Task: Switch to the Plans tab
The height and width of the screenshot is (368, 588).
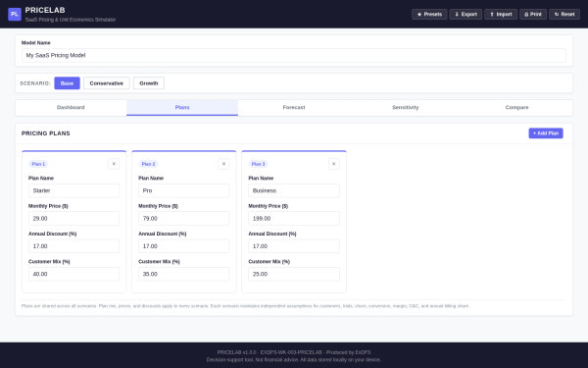Action: pos(182,107)
